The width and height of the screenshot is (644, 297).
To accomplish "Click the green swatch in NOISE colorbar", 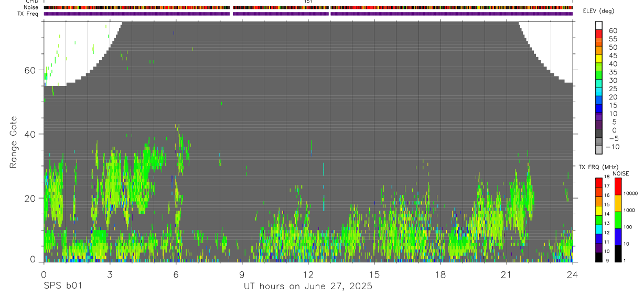I will tap(618, 220).
